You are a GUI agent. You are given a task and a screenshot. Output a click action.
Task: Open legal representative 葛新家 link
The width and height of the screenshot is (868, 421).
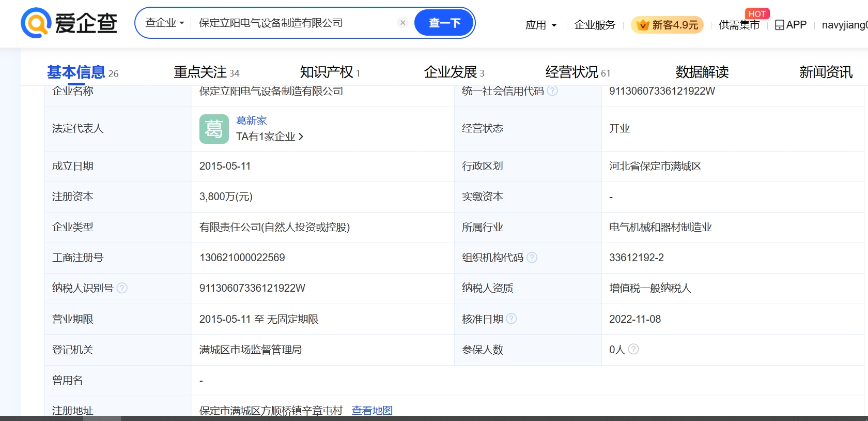tap(251, 121)
